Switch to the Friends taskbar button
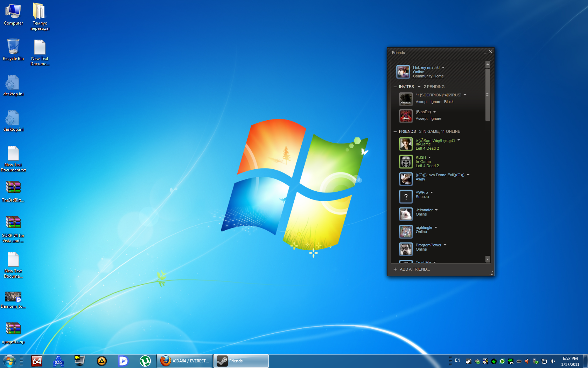This screenshot has height=368, width=588. coord(241,361)
